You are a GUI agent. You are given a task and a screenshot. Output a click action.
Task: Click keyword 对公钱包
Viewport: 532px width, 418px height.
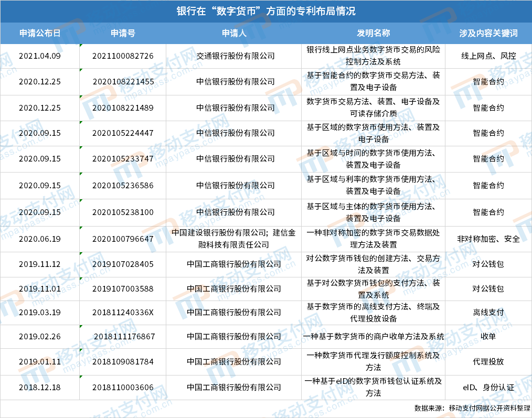pyautogui.click(x=487, y=264)
